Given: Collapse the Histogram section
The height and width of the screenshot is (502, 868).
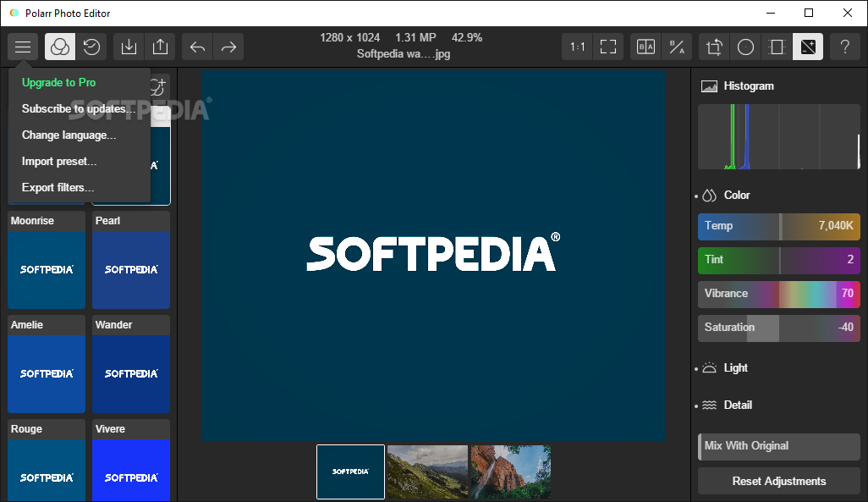Looking at the screenshot, I should click(749, 86).
